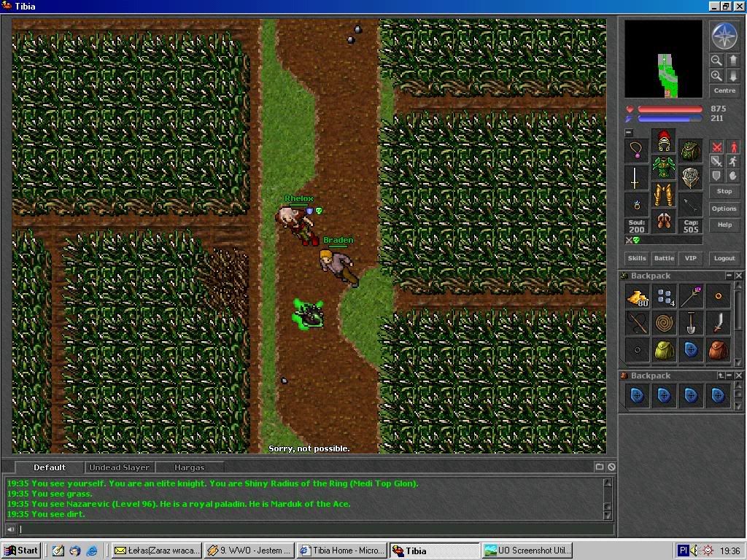Click the minimap display
Image resolution: width=747 pixels, height=560 pixels.
point(664,59)
